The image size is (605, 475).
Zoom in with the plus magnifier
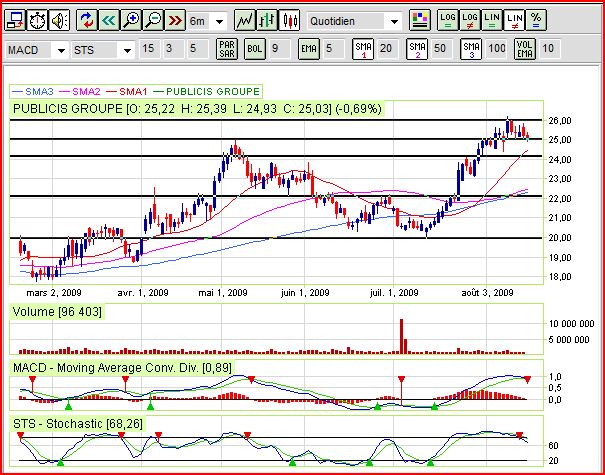tap(131, 20)
